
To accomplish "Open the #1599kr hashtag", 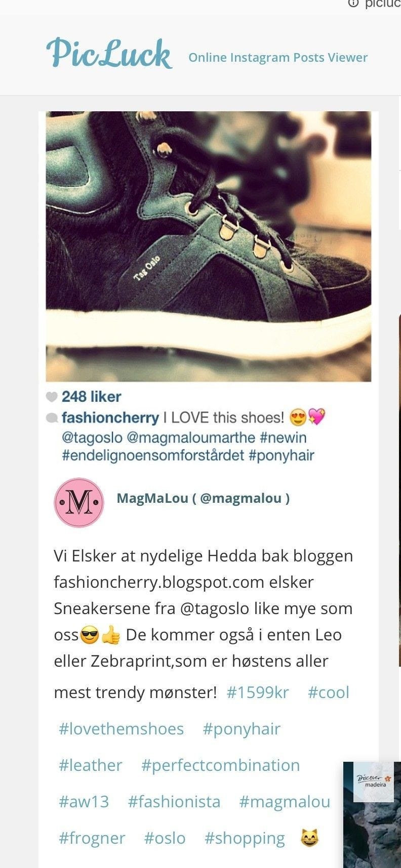I will (258, 692).
